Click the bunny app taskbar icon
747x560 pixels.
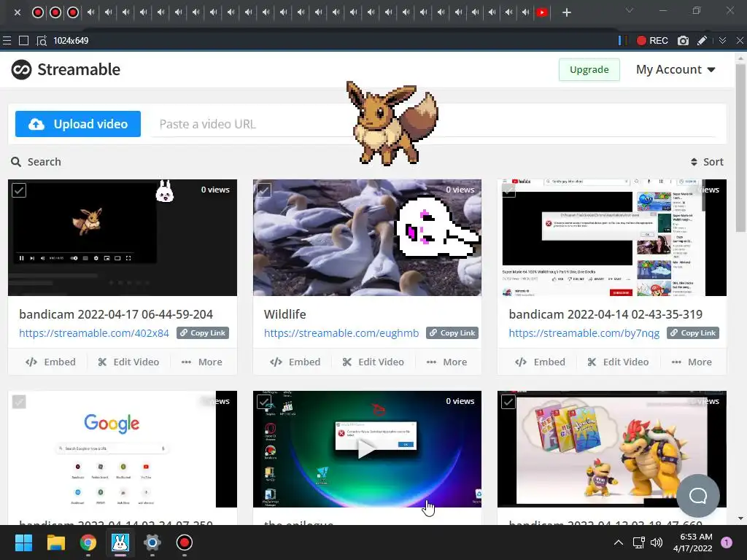120,542
